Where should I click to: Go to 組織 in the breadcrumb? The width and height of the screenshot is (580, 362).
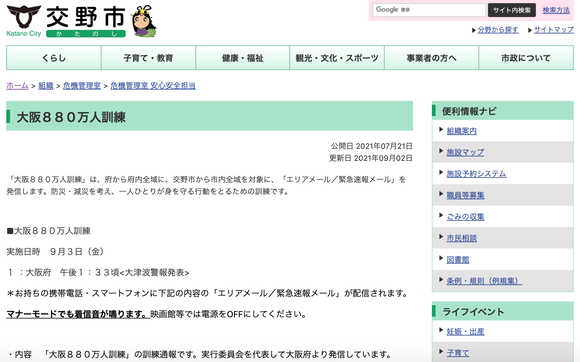tap(46, 86)
